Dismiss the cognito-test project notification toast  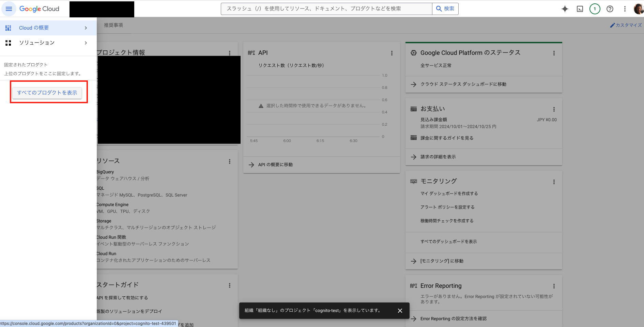pyautogui.click(x=400, y=311)
